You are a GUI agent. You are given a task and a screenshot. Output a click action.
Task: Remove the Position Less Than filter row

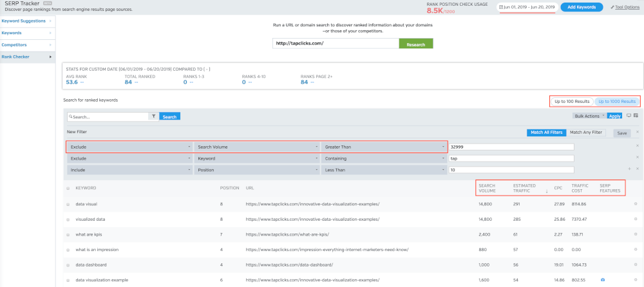pos(638,169)
